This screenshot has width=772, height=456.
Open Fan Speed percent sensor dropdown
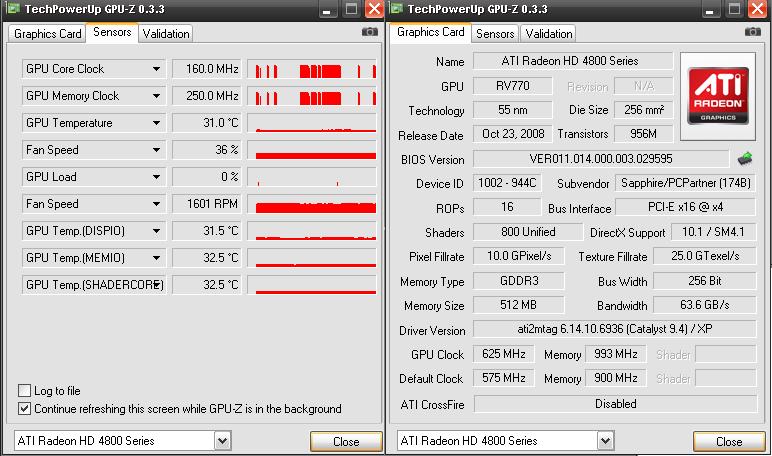tap(156, 150)
